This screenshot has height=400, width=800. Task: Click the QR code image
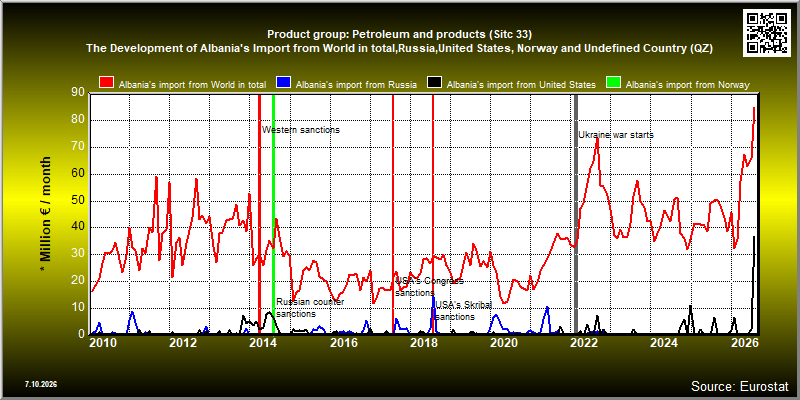[767, 32]
